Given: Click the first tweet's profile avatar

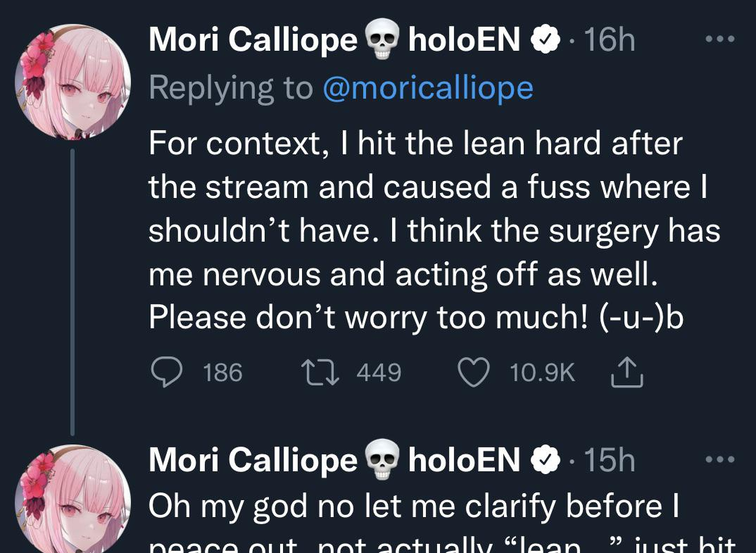Looking at the screenshot, I should 73,82.
